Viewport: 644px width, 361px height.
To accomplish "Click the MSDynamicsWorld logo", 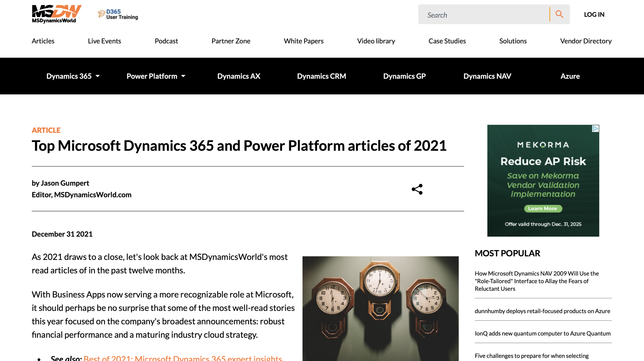I will click(55, 14).
